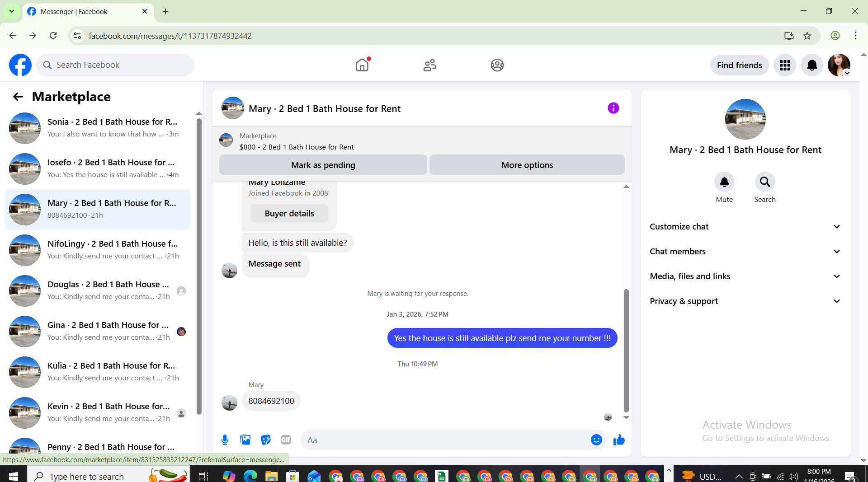Open the GIF picker icon

(286, 440)
